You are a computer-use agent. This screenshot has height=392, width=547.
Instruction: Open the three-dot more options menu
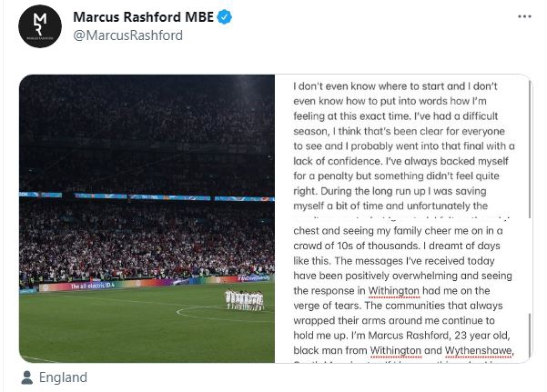(x=524, y=17)
